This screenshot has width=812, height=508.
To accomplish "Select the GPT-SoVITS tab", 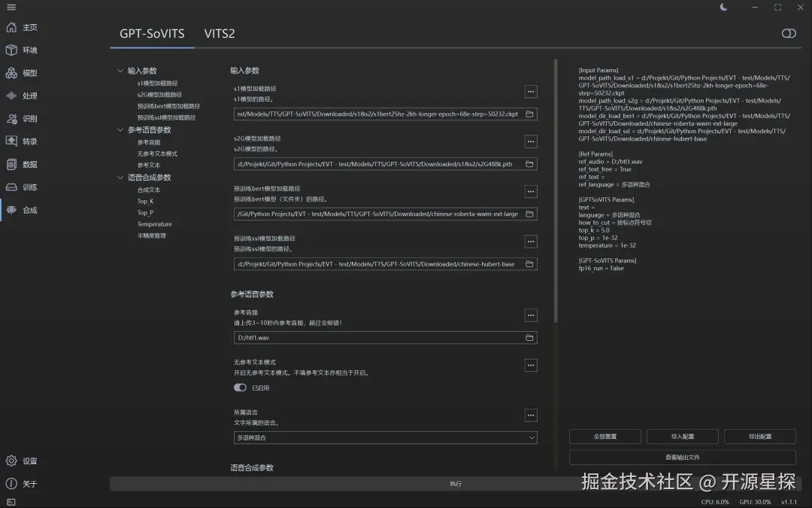I will click(152, 33).
